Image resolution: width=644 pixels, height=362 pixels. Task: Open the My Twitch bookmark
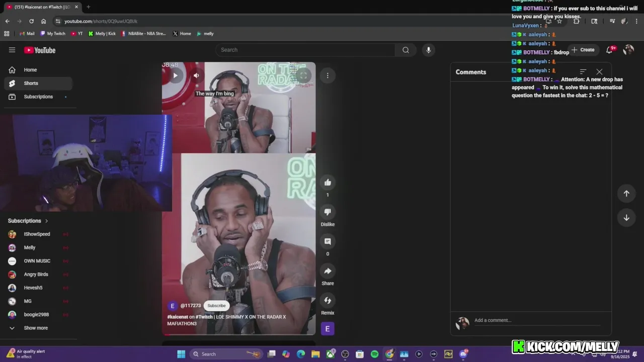(x=53, y=34)
